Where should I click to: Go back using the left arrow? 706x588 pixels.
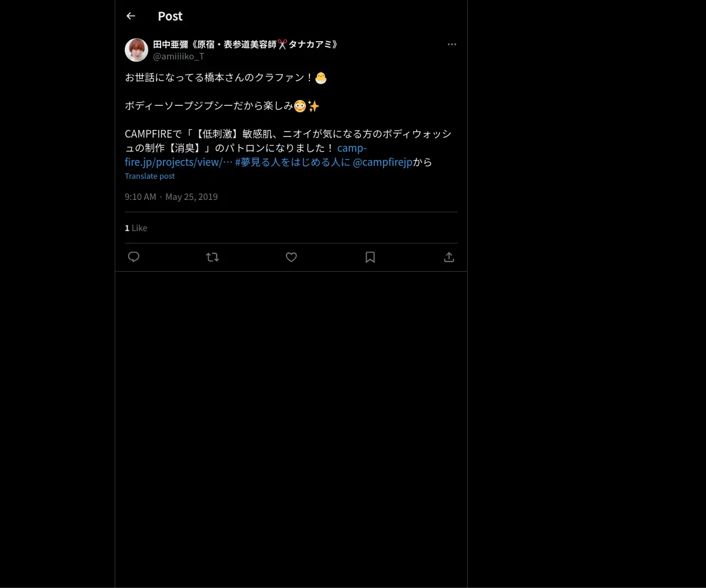tap(131, 16)
